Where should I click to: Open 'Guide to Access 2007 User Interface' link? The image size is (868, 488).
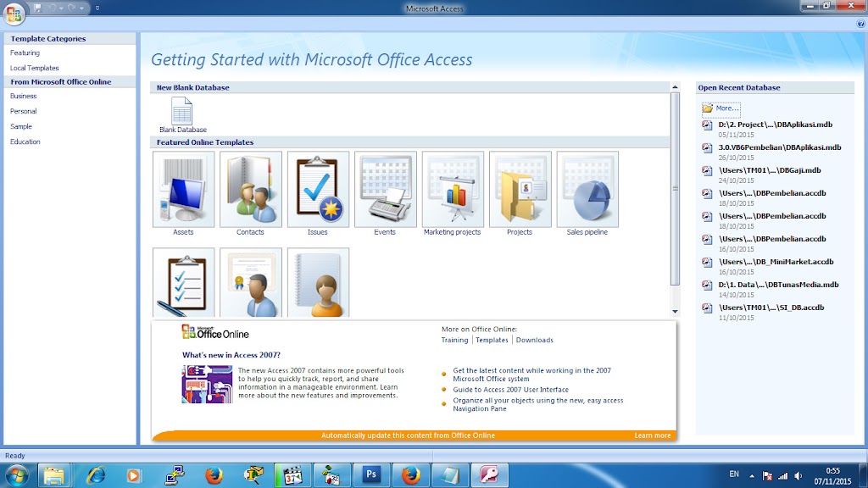(x=510, y=390)
